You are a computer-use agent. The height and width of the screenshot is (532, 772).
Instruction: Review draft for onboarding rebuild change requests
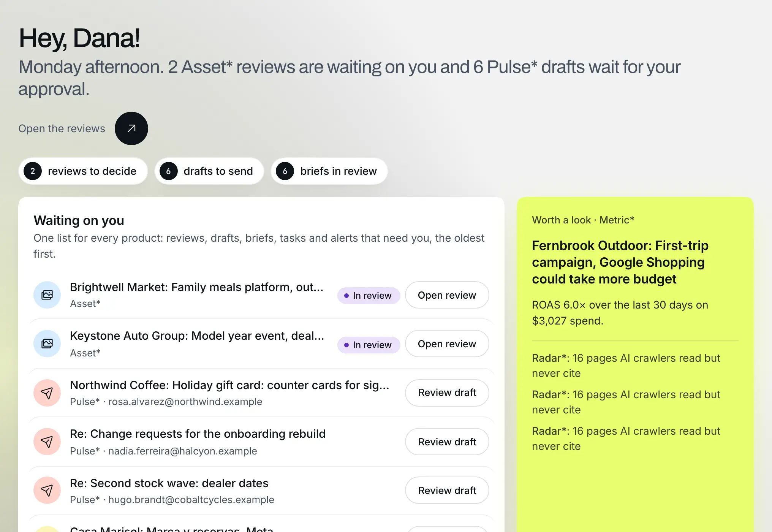point(447,442)
